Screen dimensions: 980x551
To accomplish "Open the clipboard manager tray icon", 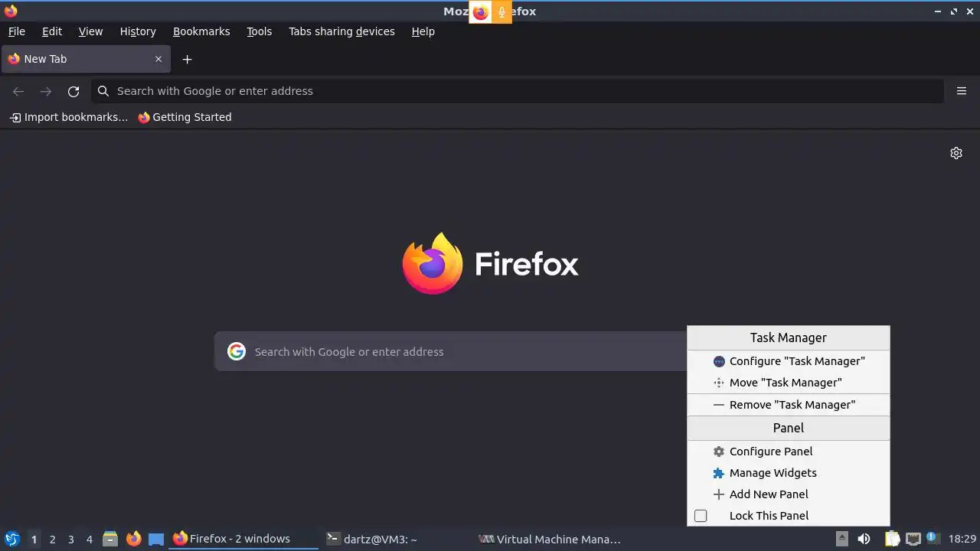I will [x=892, y=539].
